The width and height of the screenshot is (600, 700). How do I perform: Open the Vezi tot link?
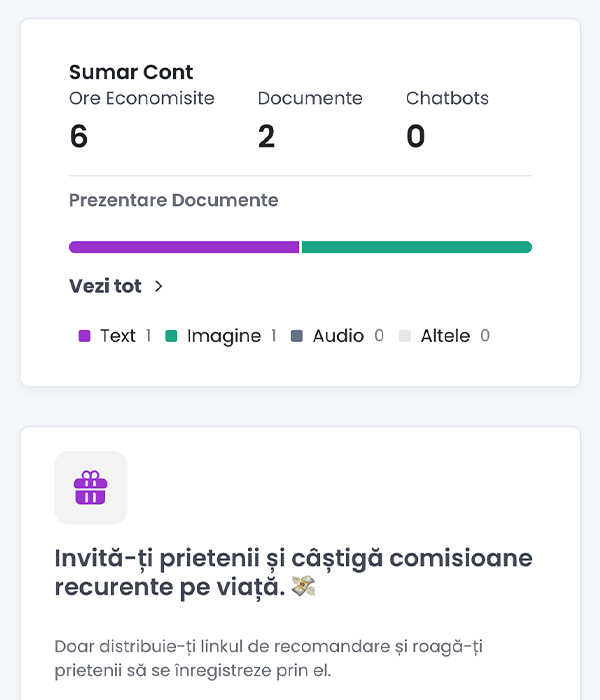(x=105, y=286)
